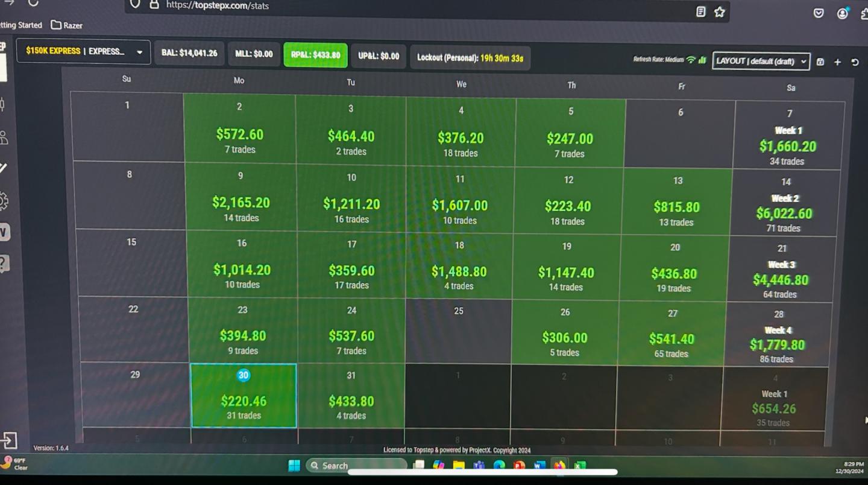
Task: Click the logout icon at sidebar bottom
Action: (x=8, y=440)
